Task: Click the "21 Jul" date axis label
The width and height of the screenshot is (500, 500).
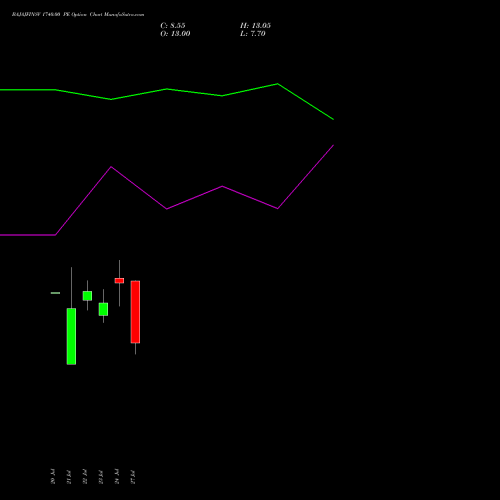Action: click(69, 476)
